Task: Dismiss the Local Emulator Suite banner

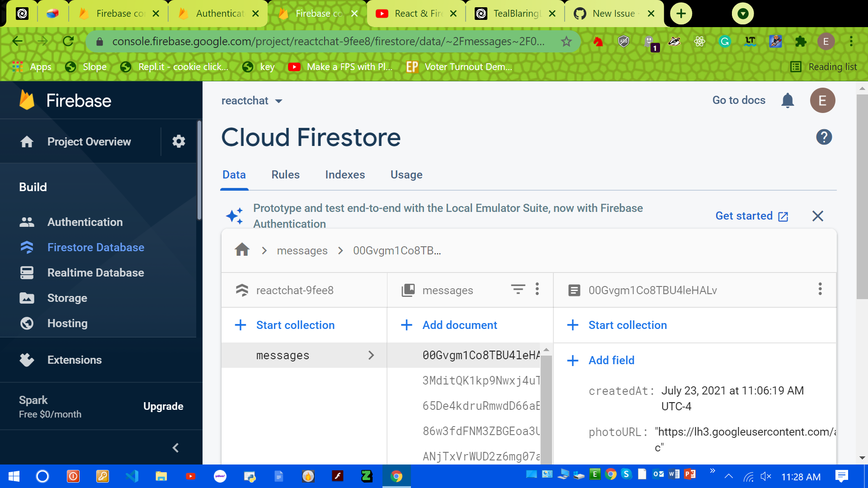Action: click(x=817, y=216)
